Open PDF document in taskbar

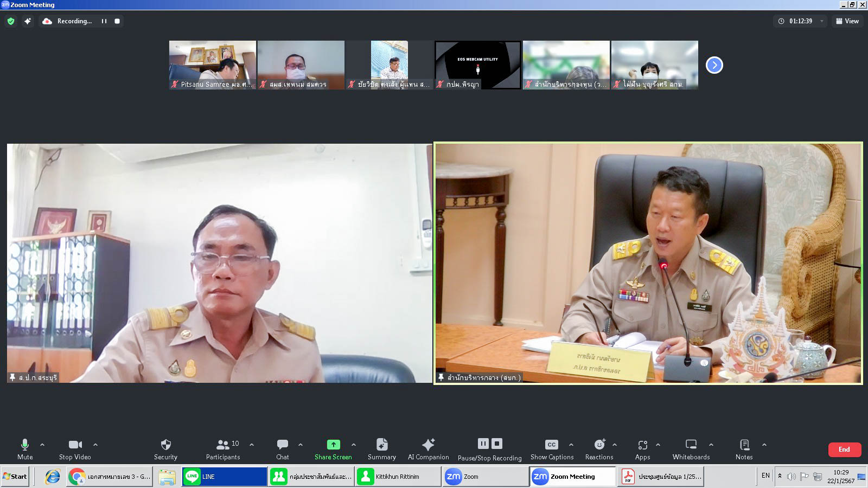point(660,477)
